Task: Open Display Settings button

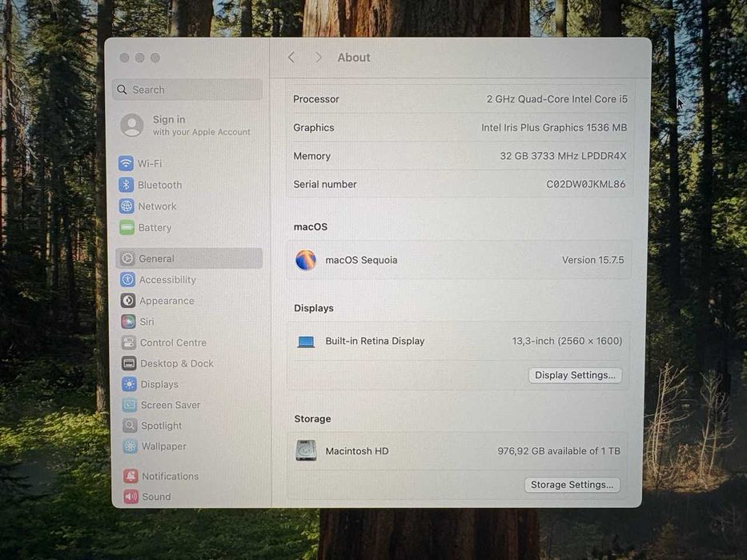Action: pos(575,375)
